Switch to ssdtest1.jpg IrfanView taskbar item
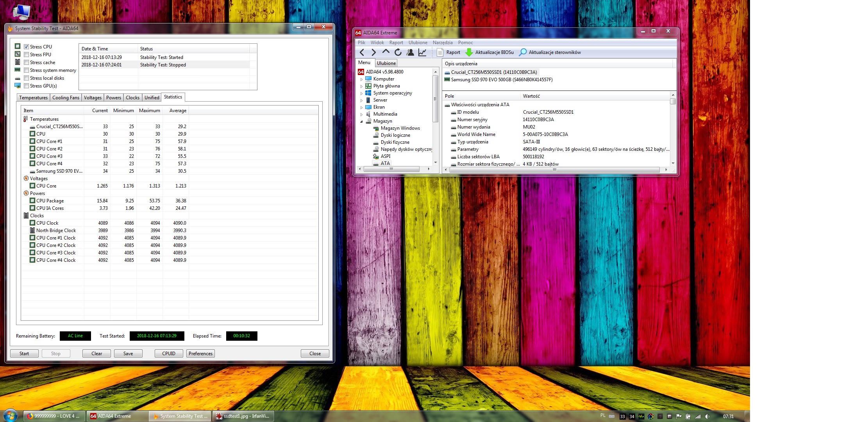This screenshot has height=422, width=868. [x=243, y=416]
